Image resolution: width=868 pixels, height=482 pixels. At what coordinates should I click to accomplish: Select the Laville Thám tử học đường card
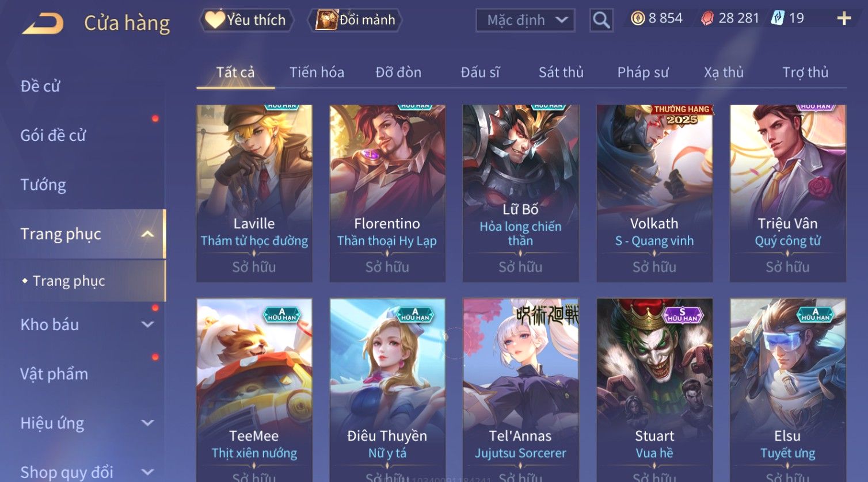[x=254, y=193]
